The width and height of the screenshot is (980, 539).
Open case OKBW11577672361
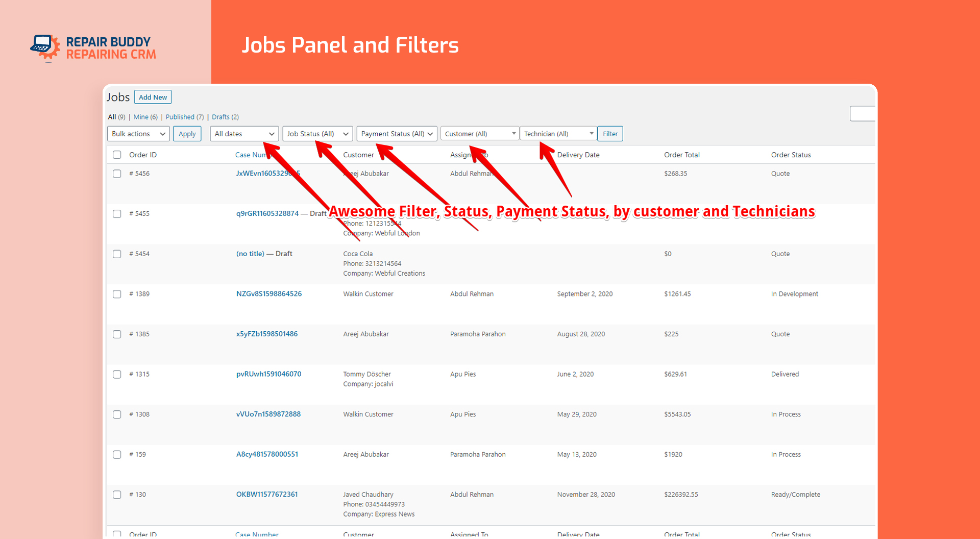coord(267,494)
